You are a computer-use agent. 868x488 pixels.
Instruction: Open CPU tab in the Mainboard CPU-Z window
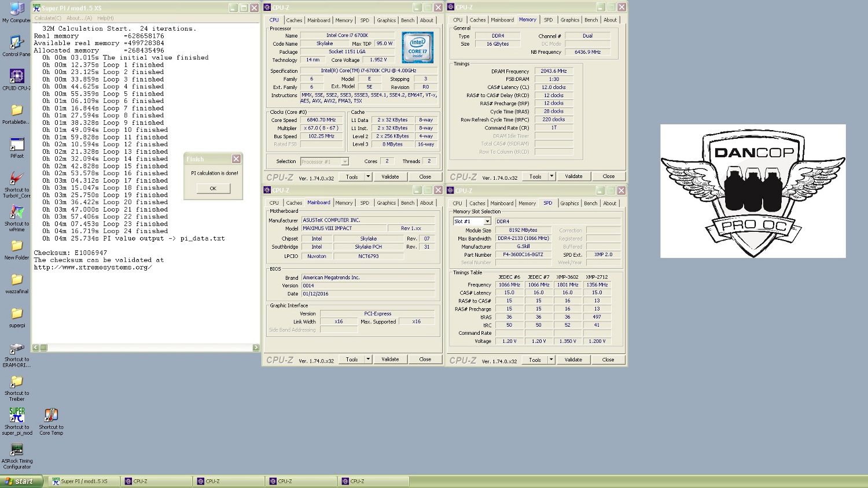274,203
